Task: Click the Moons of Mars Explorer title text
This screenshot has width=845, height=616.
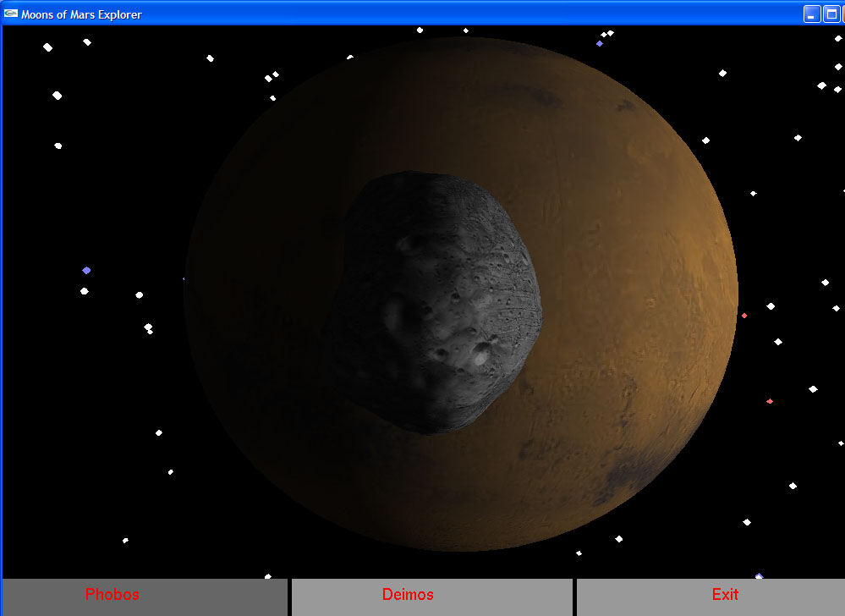Action: point(81,14)
